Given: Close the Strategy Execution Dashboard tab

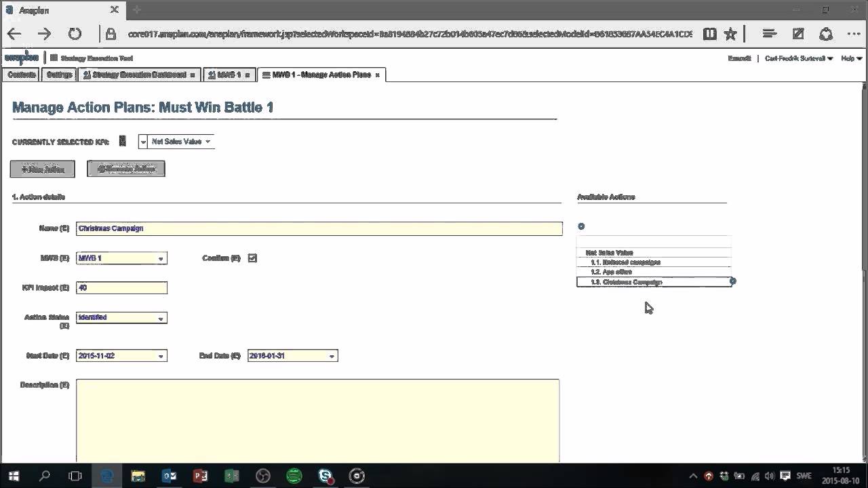Looking at the screenshot, I should coord(193,75).
